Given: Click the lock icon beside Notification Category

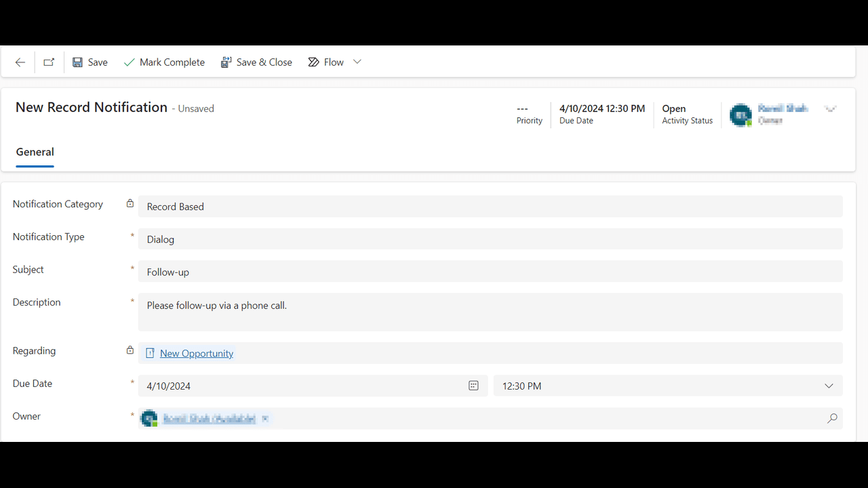Looking at the screenshot, I should pyautogui.click(x=130, y=203).
